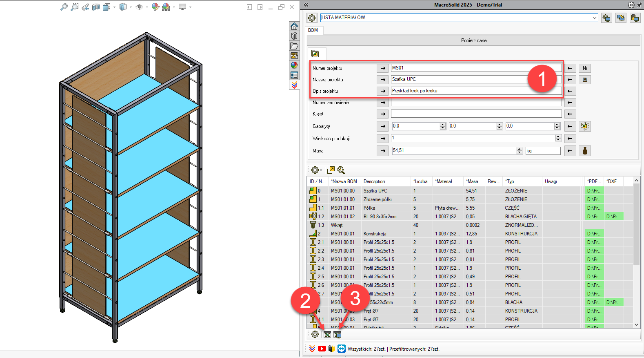The image size is (644, 358).
Task: Open the View Orientation dropdown arrow
Action: point(114,7)
